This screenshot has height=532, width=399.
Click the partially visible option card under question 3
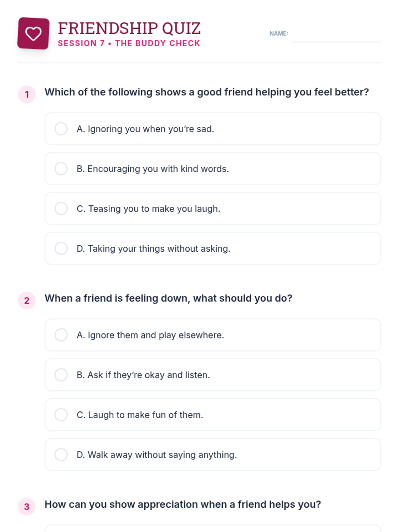click(213, 529)
